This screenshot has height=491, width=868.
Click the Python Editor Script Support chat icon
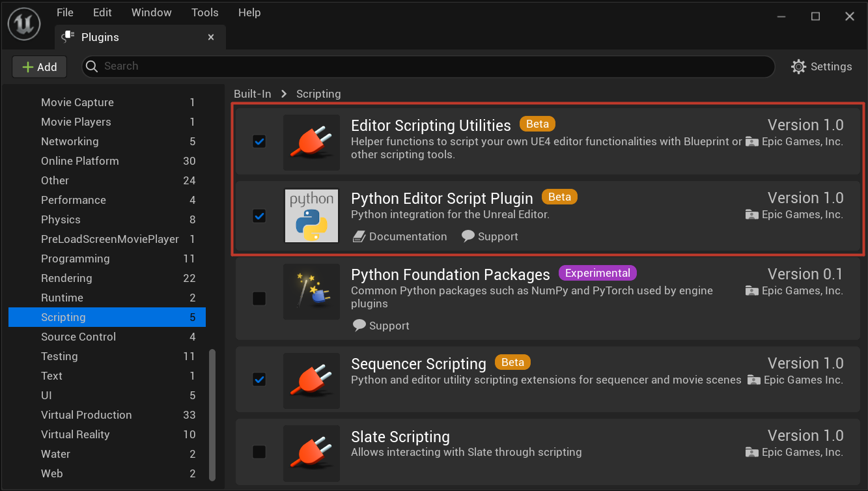pyautogui.click(x=468, y=236)
